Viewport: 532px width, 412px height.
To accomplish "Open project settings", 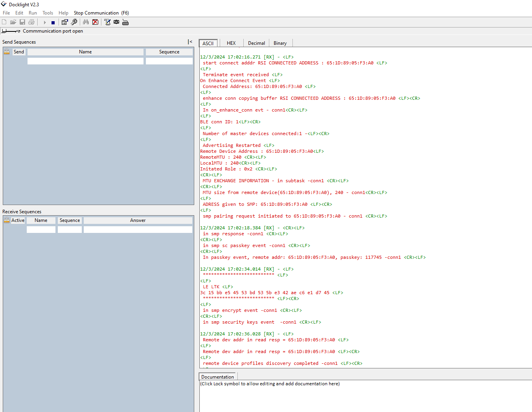I will pyautogui.click(x=64, y=22).
